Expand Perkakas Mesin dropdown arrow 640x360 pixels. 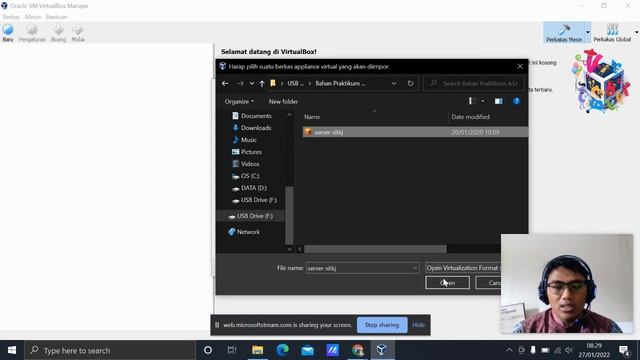pyautogui.click(x=588, y=33)
